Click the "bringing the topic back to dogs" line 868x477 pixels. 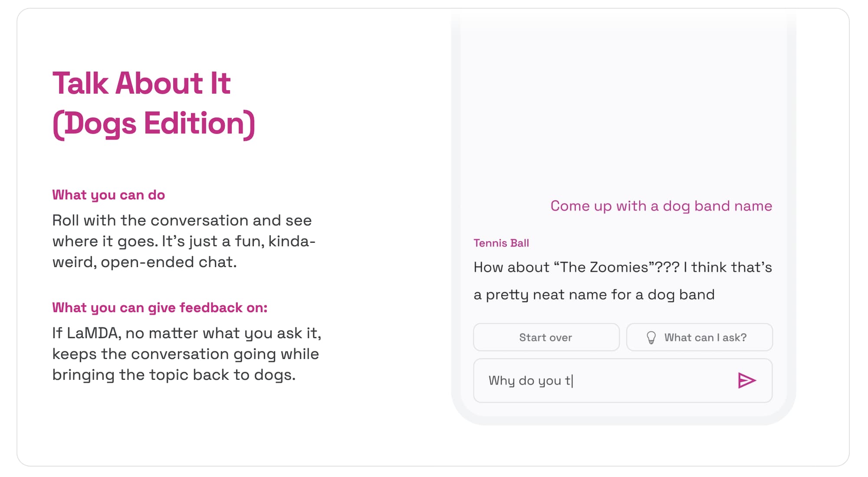point(174,375)
